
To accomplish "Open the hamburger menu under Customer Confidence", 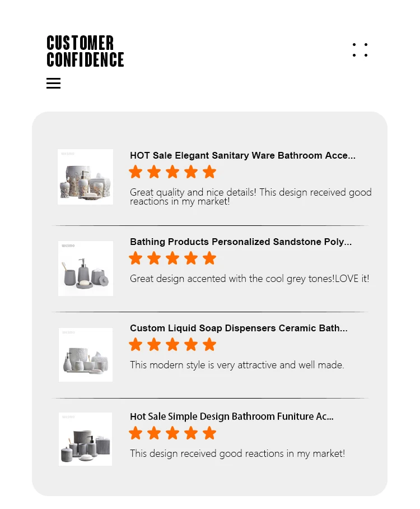I will coord(53,84).
